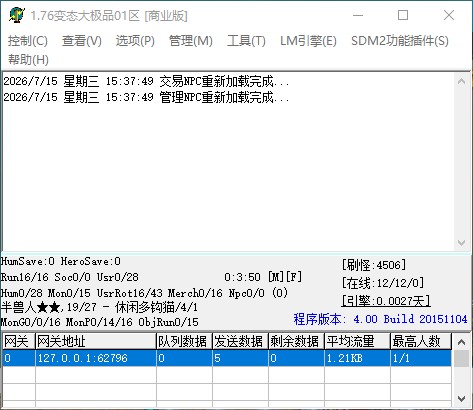
Task: Click the 最高人数 column header
Action: click(x=421, y=341)
